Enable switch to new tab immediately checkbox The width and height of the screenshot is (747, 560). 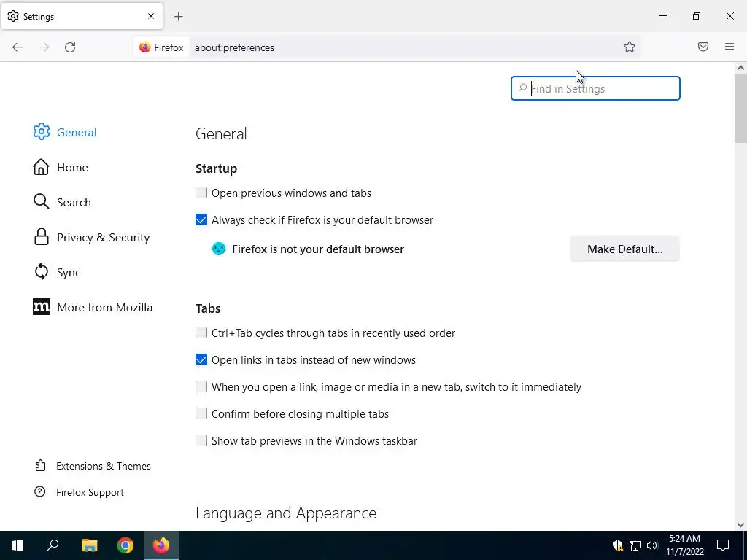pyautogui.click(x=201, y=386)
